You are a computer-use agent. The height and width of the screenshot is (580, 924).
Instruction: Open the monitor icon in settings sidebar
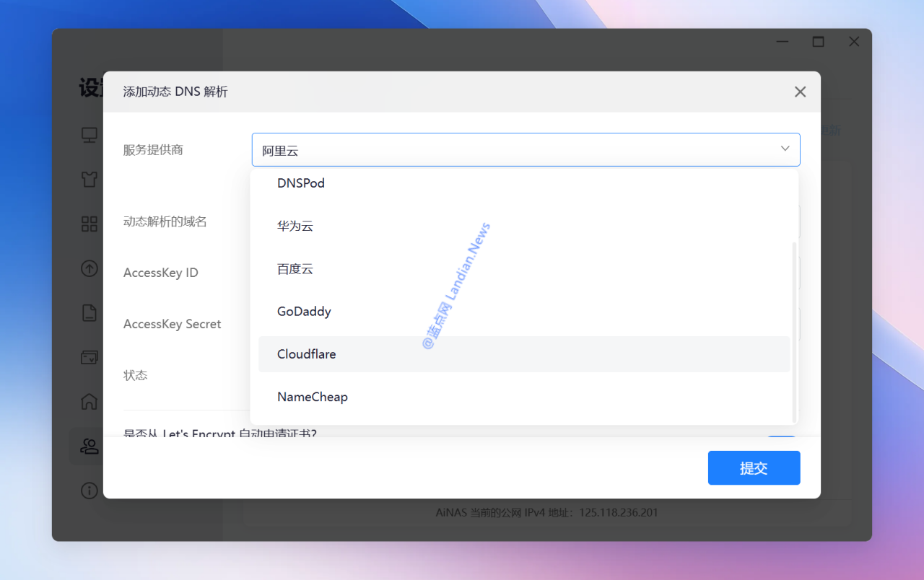tap(90, 135)
